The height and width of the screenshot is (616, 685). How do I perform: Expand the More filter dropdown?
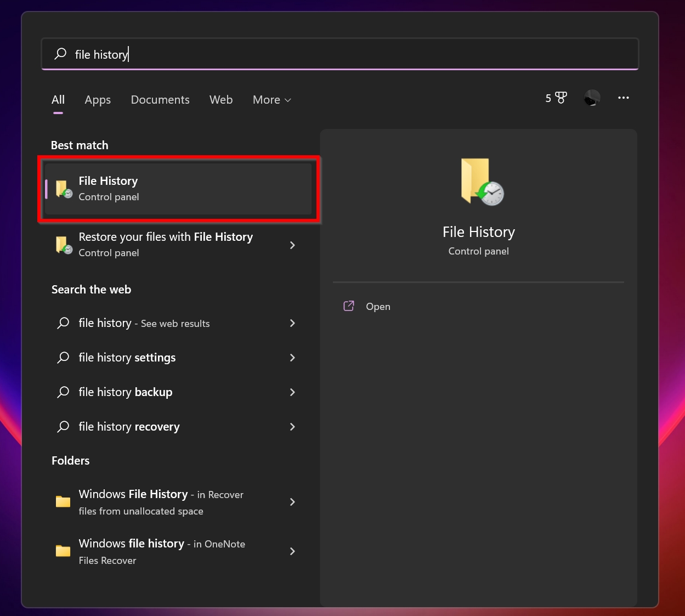(x=272, y=100)
